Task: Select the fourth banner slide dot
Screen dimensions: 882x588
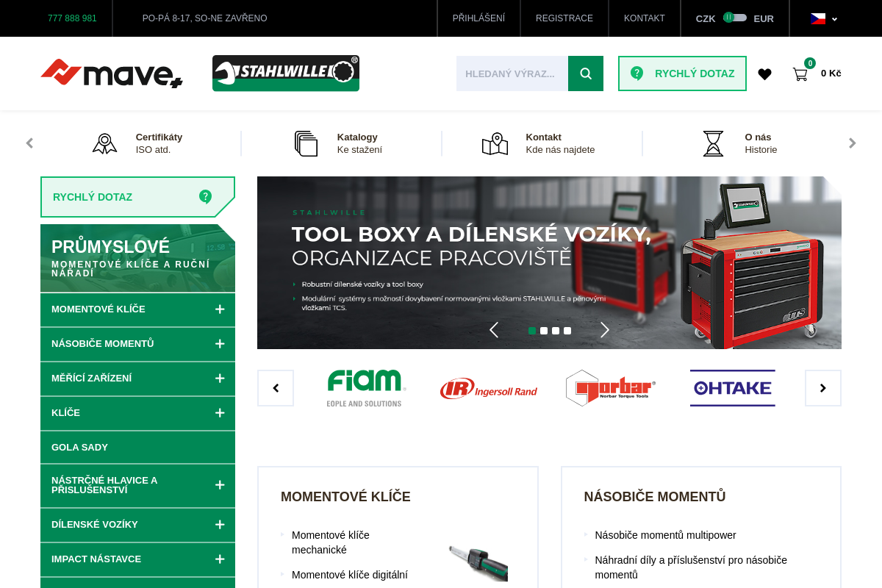Action: 567,331
